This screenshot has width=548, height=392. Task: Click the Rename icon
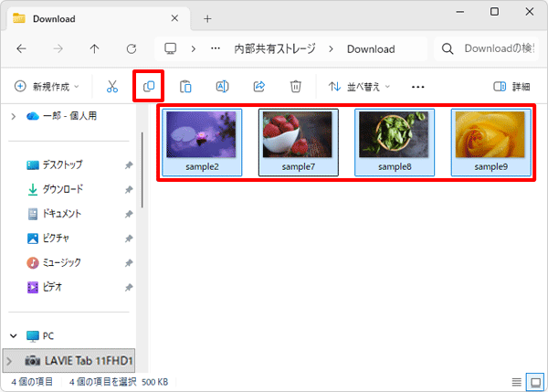tap(222, 87)
